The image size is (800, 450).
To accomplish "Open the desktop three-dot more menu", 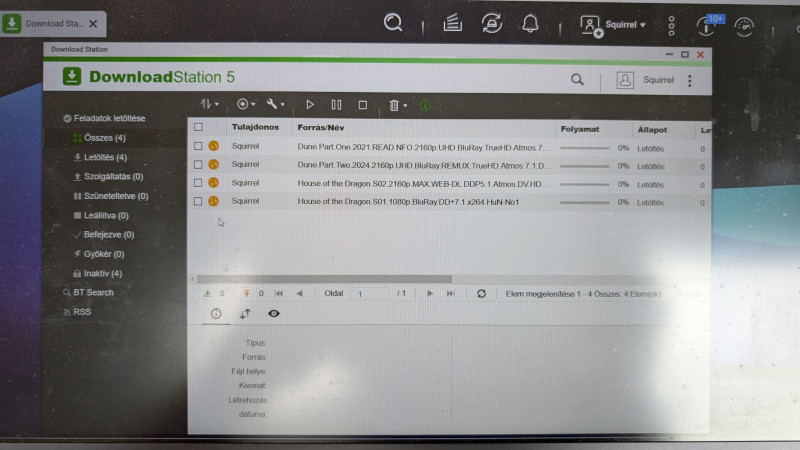I will (x=671, y=26).
